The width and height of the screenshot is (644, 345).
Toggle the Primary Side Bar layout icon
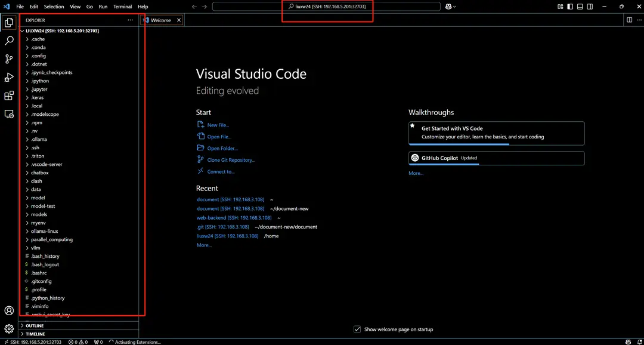[570, 7]
